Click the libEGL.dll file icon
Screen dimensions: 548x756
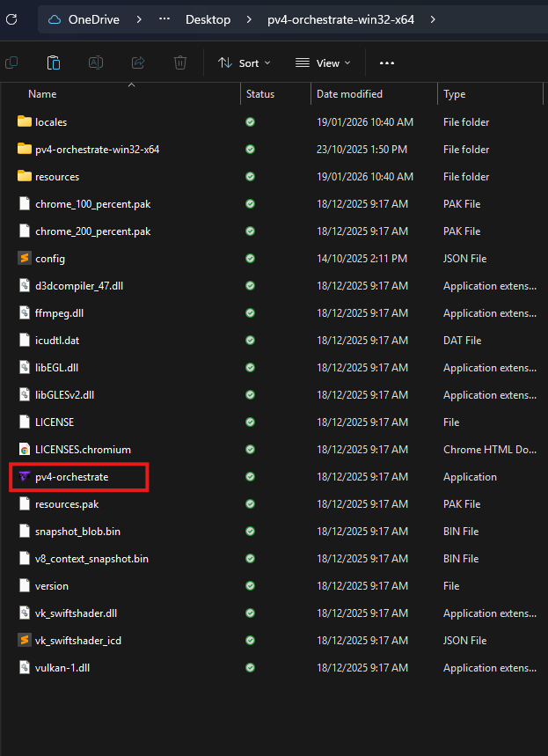24,367
